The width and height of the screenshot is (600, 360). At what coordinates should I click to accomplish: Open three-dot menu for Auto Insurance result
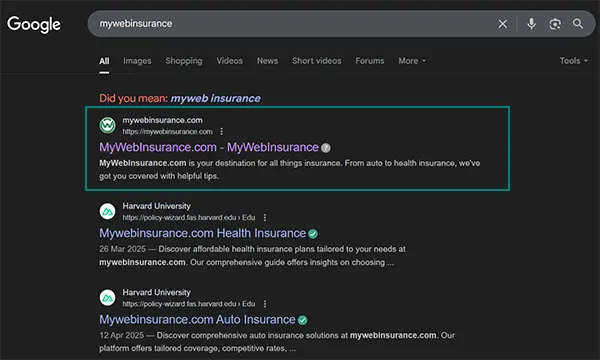pos(265,304)
